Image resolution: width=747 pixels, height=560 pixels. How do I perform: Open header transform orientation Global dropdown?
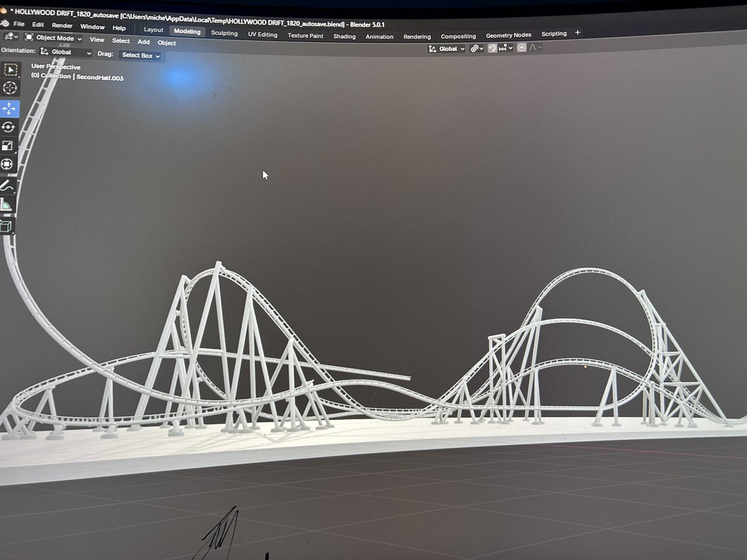coord(447,49)
